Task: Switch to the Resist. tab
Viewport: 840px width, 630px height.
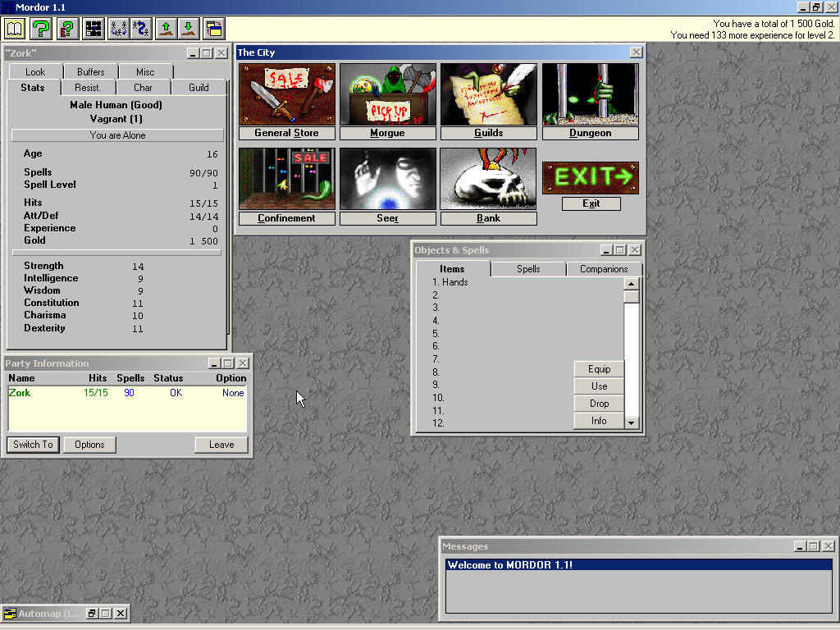Action: coord(87,87)
